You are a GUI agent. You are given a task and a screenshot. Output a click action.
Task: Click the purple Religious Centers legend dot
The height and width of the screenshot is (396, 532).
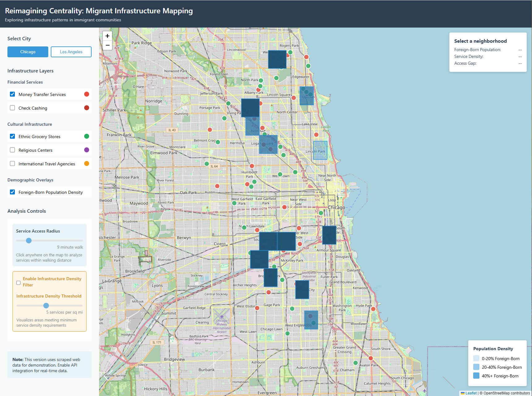(87, 150)
